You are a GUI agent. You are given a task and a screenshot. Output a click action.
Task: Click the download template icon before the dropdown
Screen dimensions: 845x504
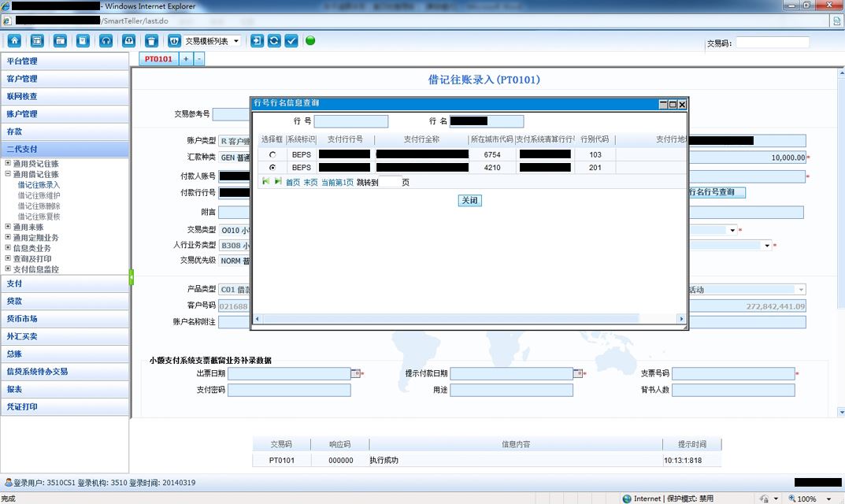175,41
